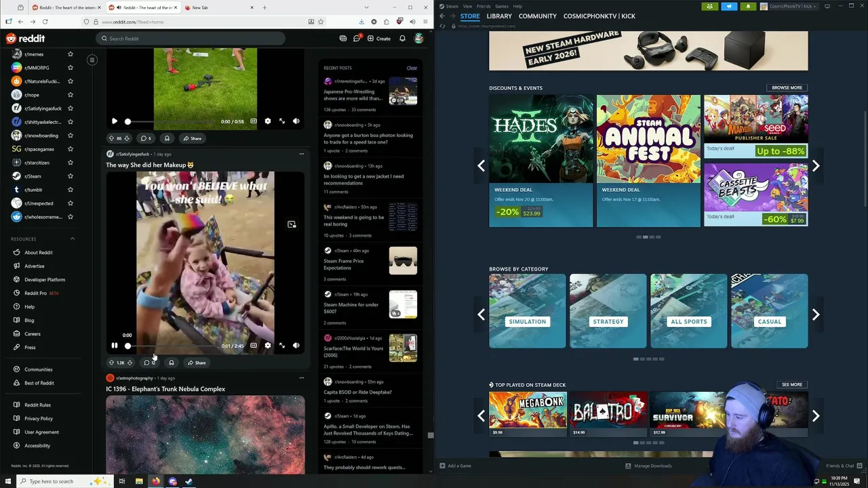Open options menu for the astrophotography post
The height and width of the screenshot is (488, 868).
[x=302, y=378]
